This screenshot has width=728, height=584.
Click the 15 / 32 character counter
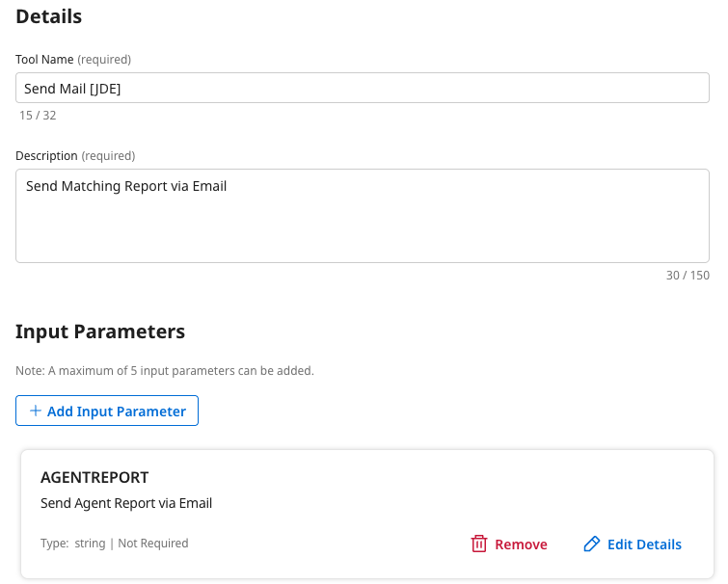tap(38, 116)
